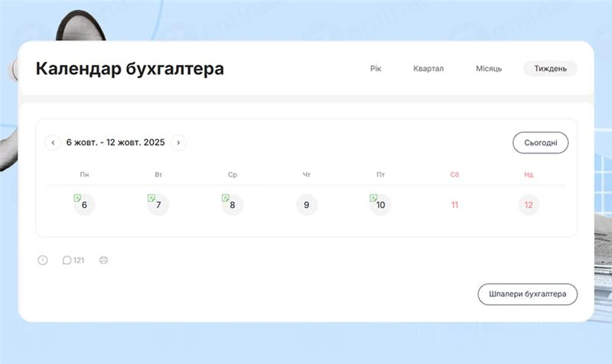The image size is (612, 364).
Task: Select Thursday the 9th in the calendar
Action: [x=306, y=205]
